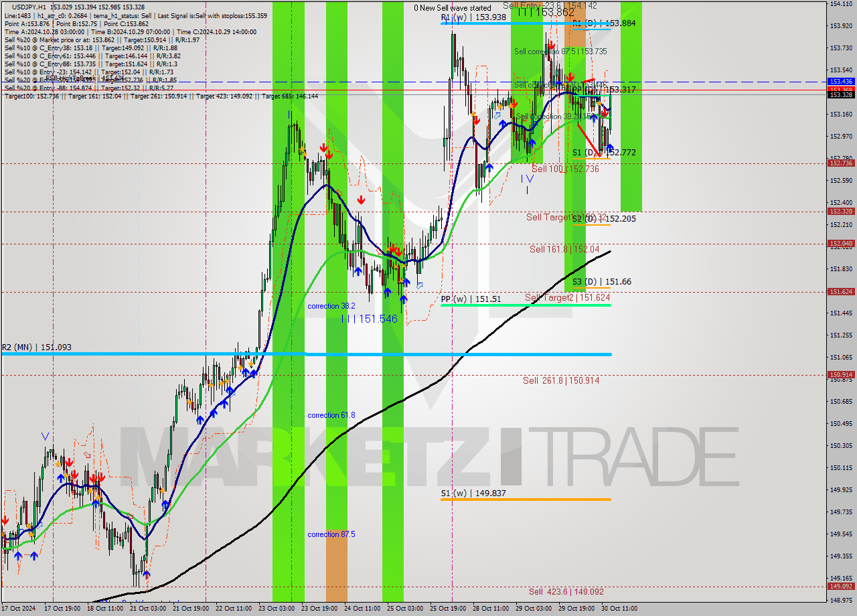The width and height of the screenshot is (857, 616).
Task: Click the red 151.624 price tag on axis
Action: (841, 292)
